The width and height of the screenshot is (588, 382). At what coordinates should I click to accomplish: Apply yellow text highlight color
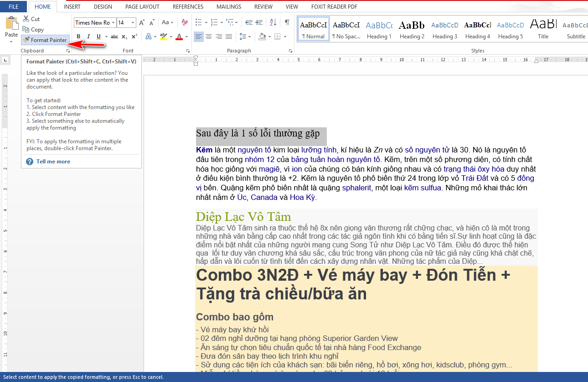(x=163, y=37)
